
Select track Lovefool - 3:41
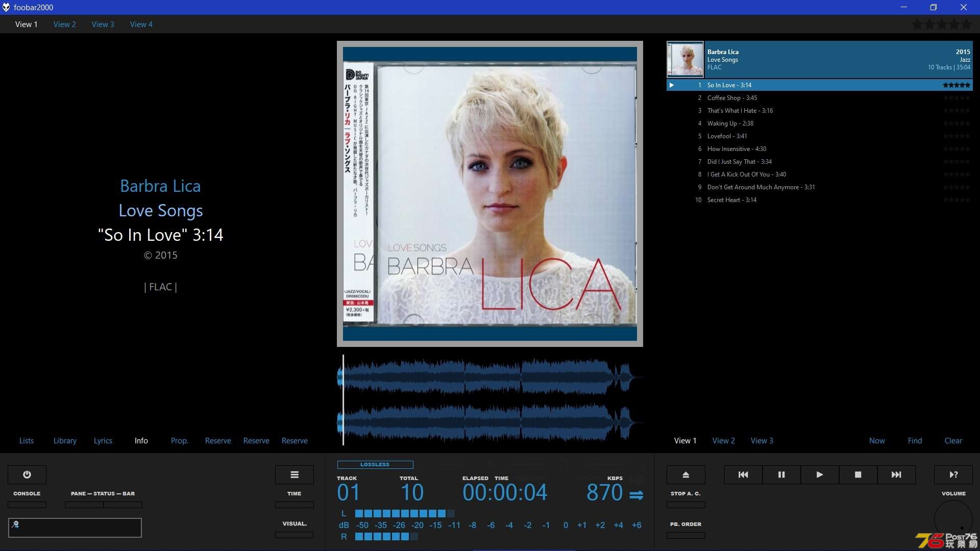click(820, 136)
